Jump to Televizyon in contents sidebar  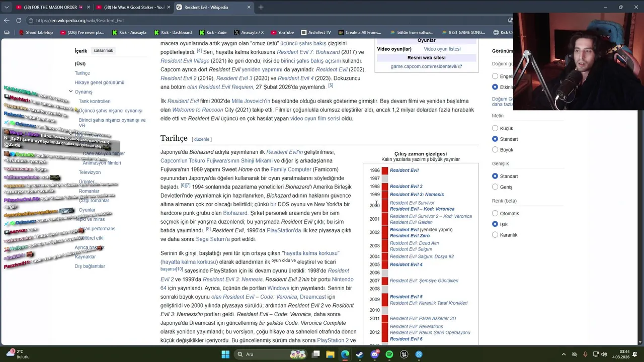[90, 172]
